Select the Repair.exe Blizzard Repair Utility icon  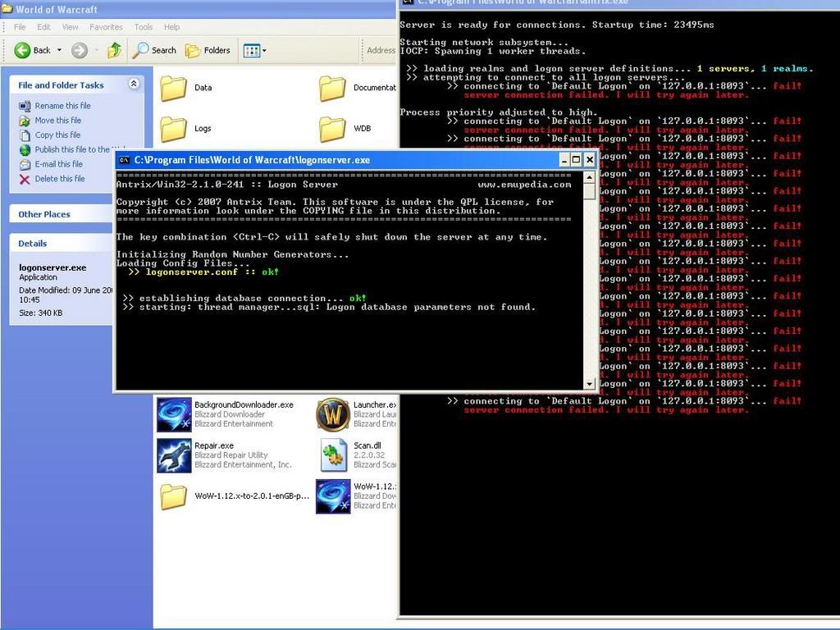click(174, 455)
